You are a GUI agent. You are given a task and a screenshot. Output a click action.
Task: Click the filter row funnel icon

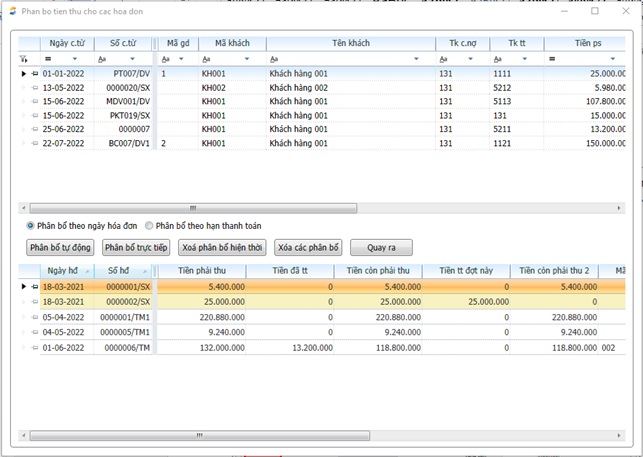25,59
